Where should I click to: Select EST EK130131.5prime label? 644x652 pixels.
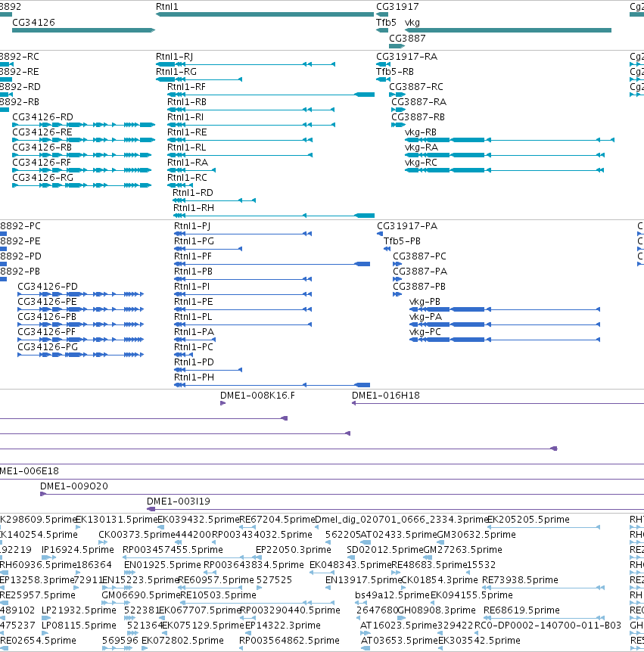point(117,520)
